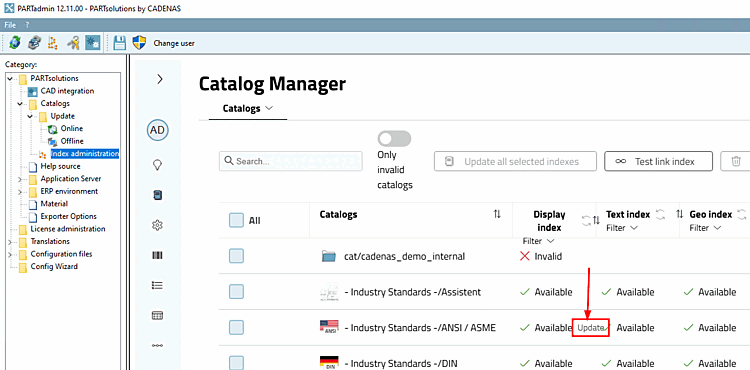Sort by Display index arrows icon

tap(596, 220)
